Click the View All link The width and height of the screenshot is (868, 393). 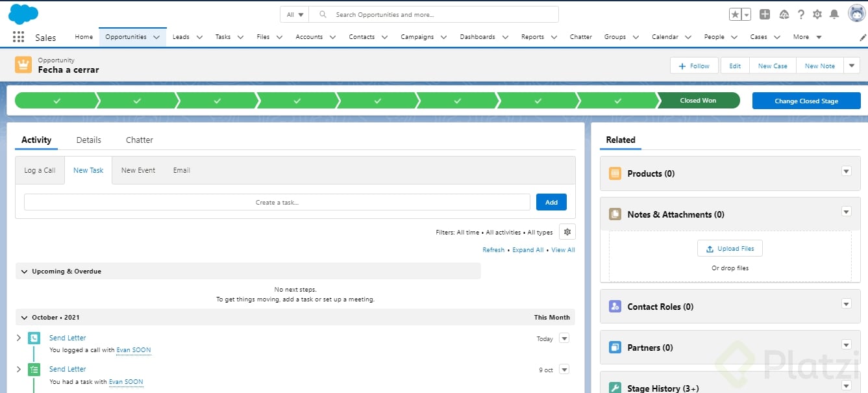click(x=563, y=250)
